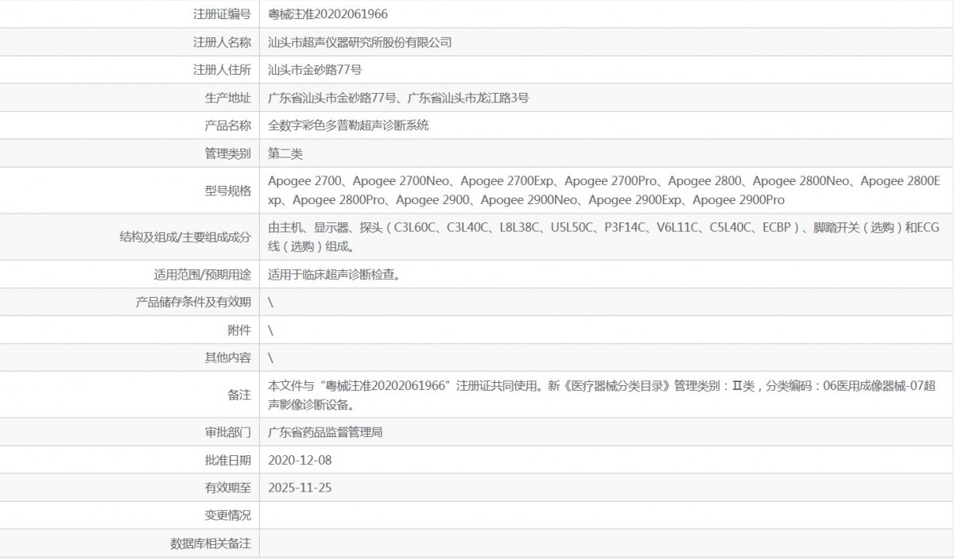Select the probe composition text starting 由主机、显示器
The width and height of the screenshot is (954, 560).
point(604,237)
